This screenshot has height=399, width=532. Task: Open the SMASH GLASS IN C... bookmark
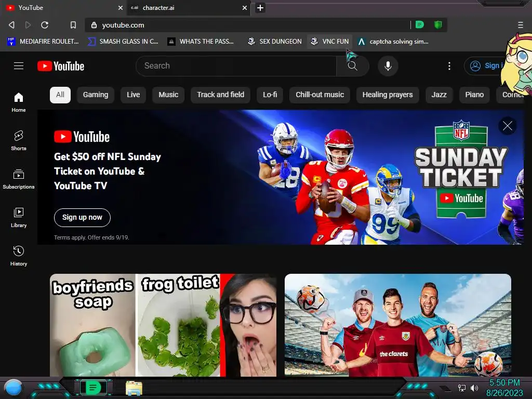123,42
